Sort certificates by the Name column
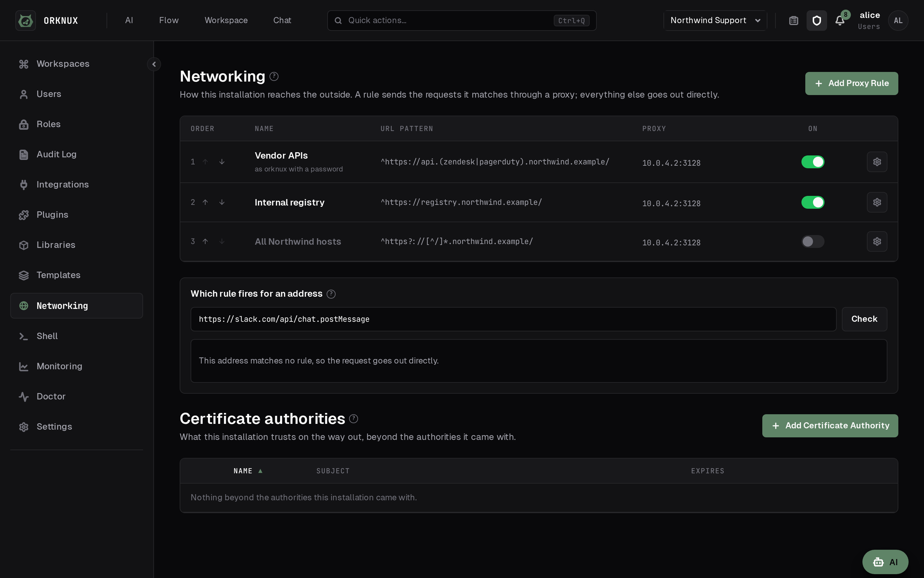 coord(248,471)
